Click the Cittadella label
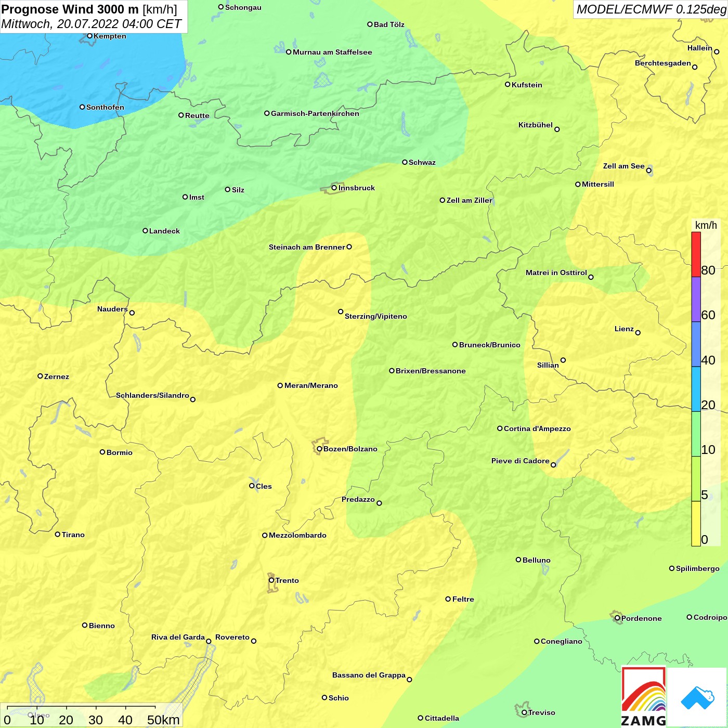Image resolution: width=728 pixels, height=728 pixels. [442, 718]
